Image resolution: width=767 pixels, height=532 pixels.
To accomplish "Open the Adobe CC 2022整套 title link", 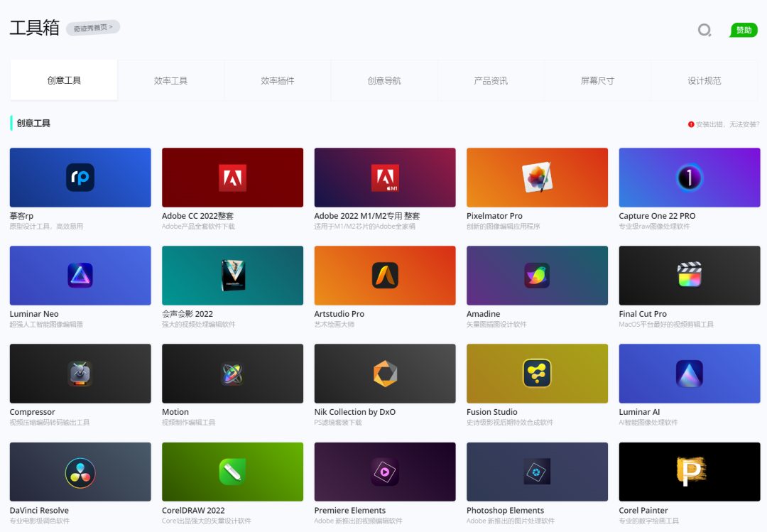I will (197, 216).
